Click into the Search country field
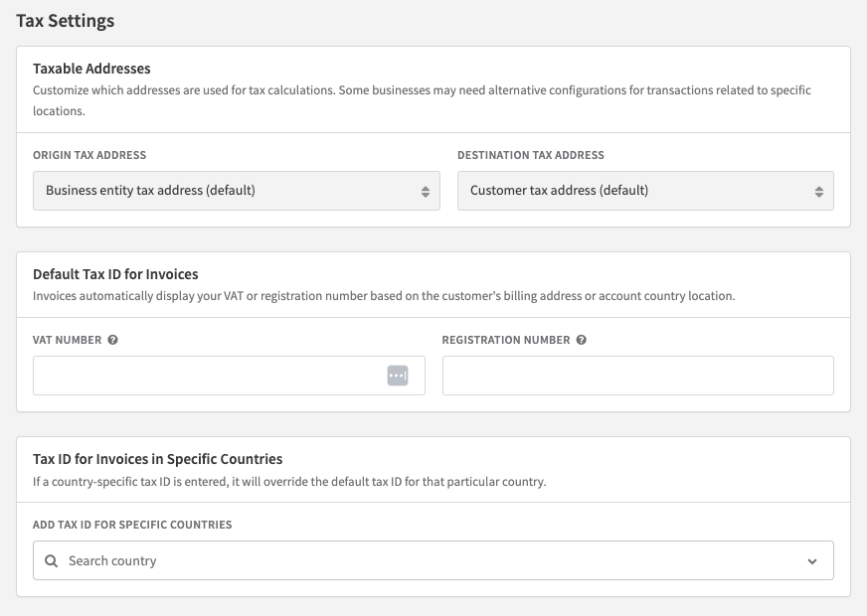The height and width of the screenshot is (616, 867). click(x=433, y=560)
